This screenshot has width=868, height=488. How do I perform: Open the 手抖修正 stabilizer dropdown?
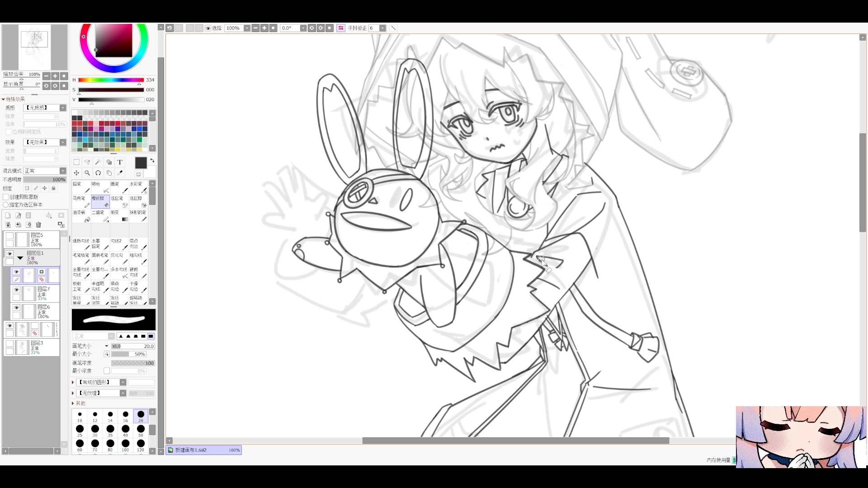(x=382, y=28)
